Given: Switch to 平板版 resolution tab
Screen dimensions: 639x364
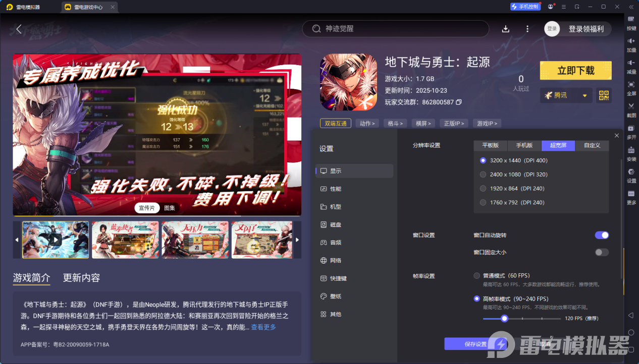Looking at the screenshot, I should [491, 145].
